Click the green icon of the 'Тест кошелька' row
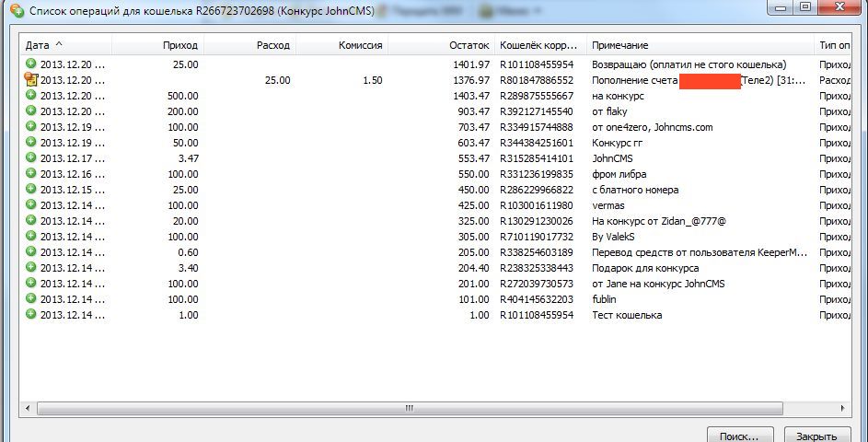The image size is (868, 442). (31, 314)
